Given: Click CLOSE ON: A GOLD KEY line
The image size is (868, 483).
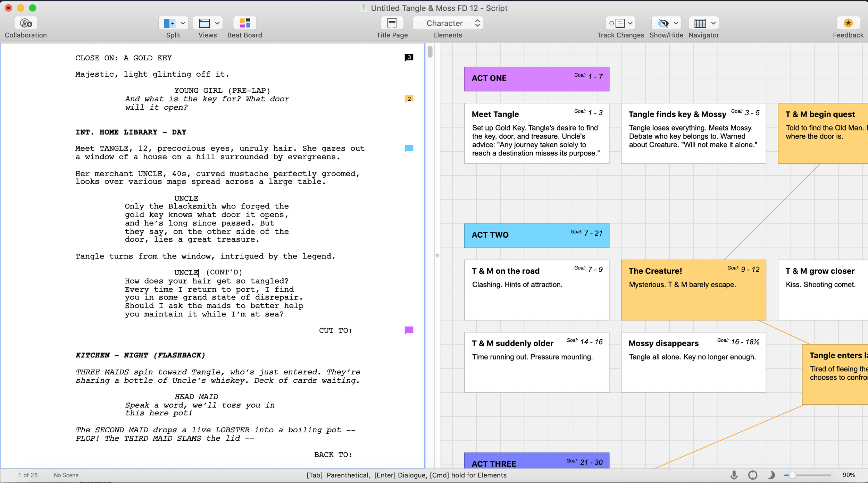Looking at the screenshot, I should (124, 58).
